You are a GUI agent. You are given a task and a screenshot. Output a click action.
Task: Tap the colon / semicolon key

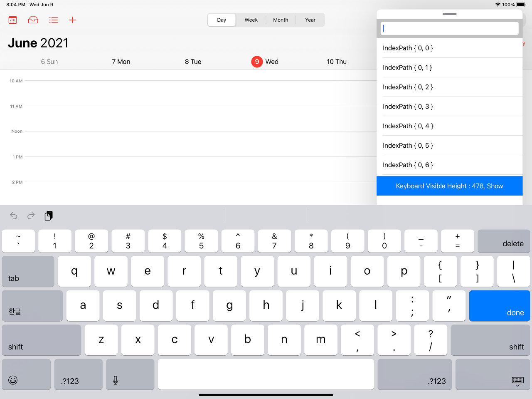412,306
